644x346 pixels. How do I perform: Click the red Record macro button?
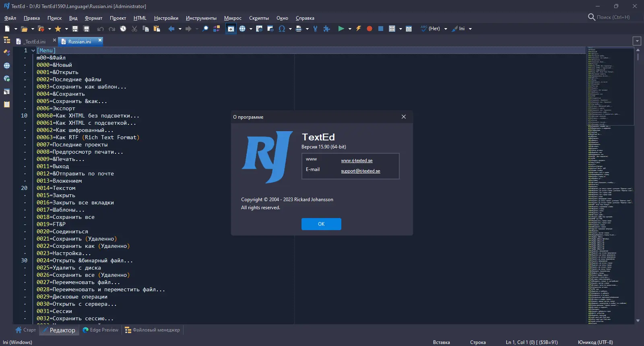coord(369,29)
